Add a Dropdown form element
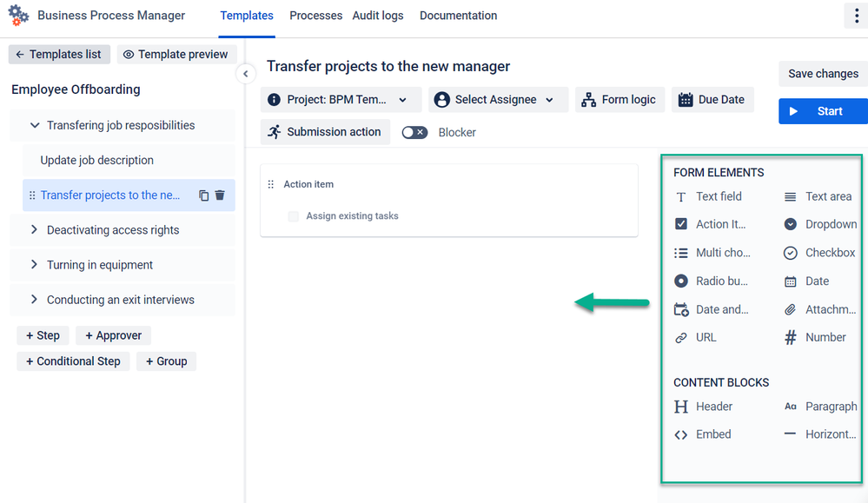Viewport: 868px width, 503px height. pyautogui.click(x=820, y=224)
